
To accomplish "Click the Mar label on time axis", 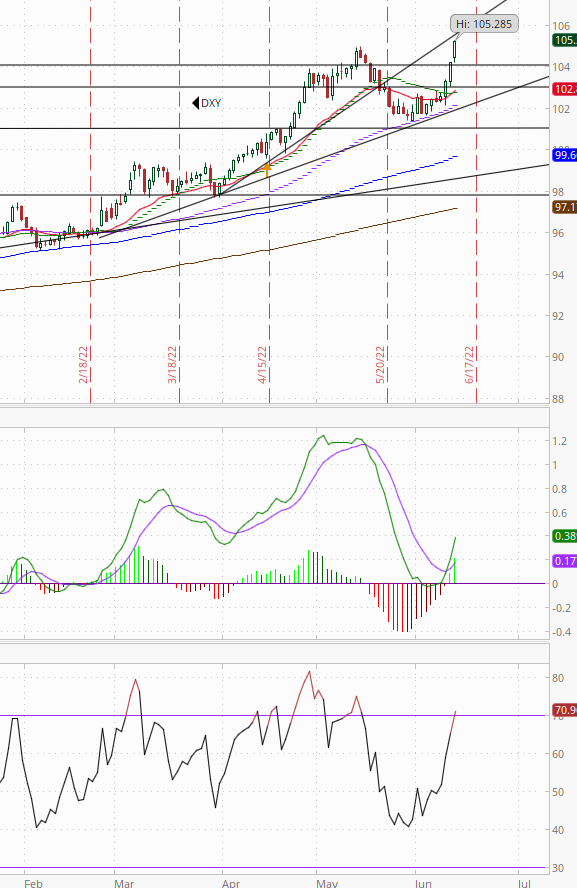I will [x=124, y=883].
